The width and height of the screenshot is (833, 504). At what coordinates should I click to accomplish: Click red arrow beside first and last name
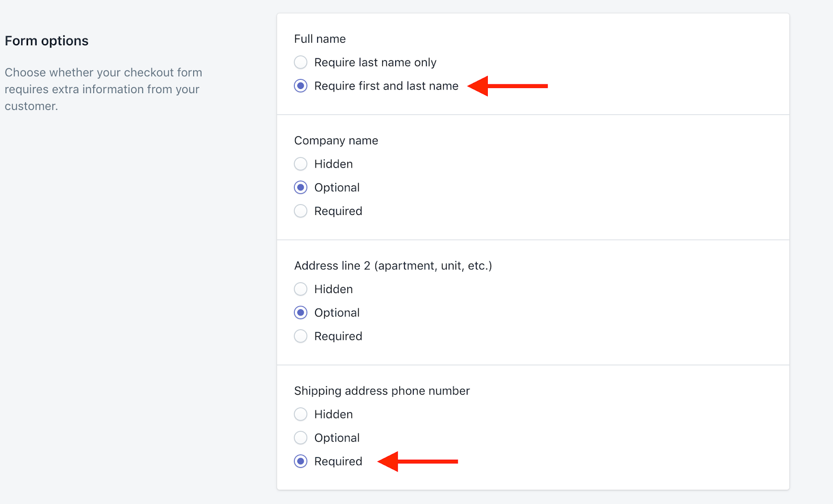[508, 86]
